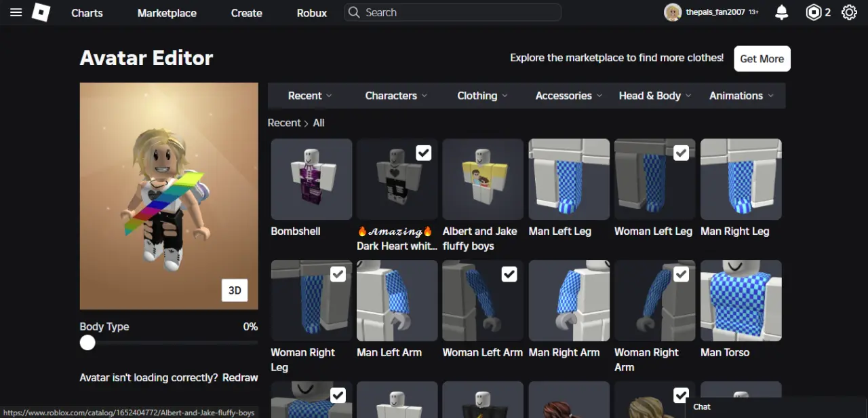Click the username thepals_fan2007 text
The image size is (868, 418).
tap(715, 12)
